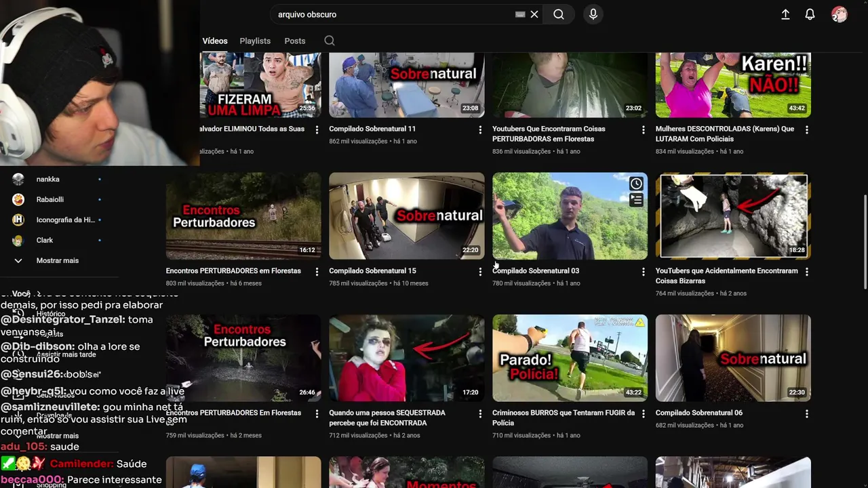This screenshot has height=488, width=868.
Task: Click Rabaiolli channel avatar icon
Action: [x=18, y=199]
